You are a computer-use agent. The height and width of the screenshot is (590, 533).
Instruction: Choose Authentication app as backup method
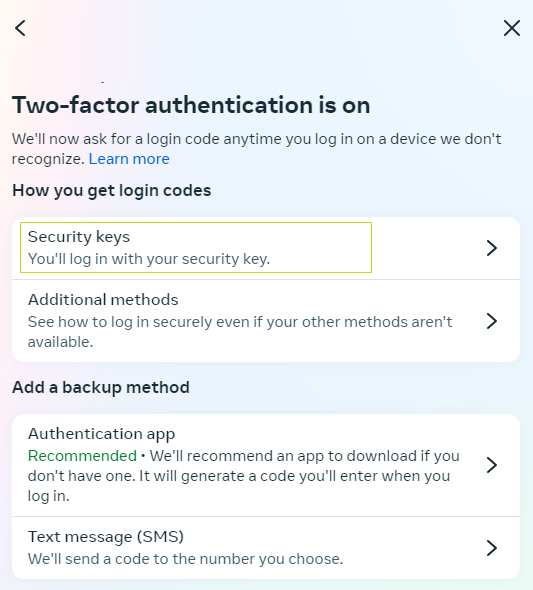click(x=266, y=465)
